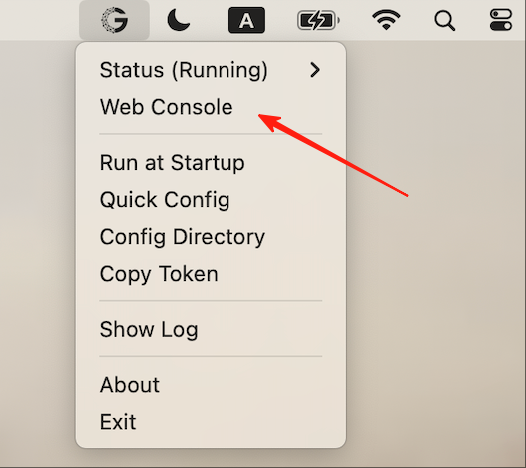Click the G app menu bar icon
Screen dimensions: 526x468
click(x=114, y=20)
